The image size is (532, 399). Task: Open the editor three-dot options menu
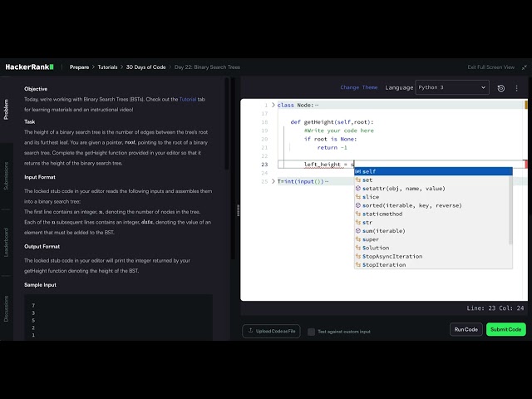516,88
